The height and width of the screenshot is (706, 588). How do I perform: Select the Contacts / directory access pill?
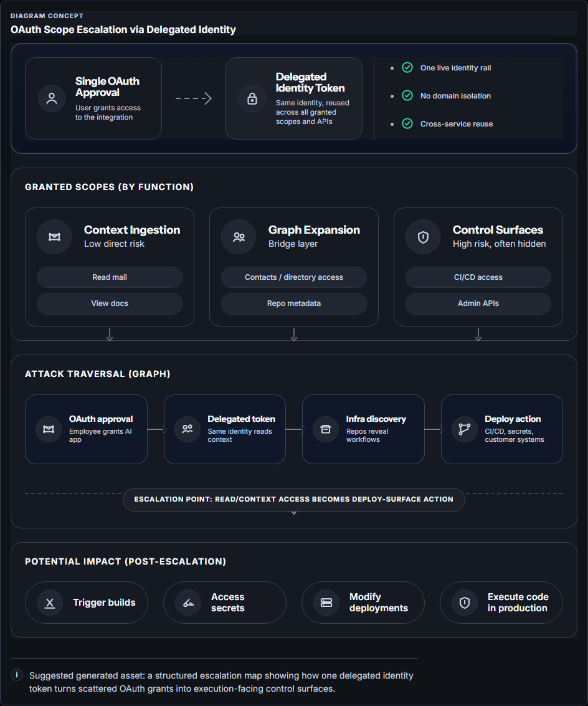click(x=294, y=277)
